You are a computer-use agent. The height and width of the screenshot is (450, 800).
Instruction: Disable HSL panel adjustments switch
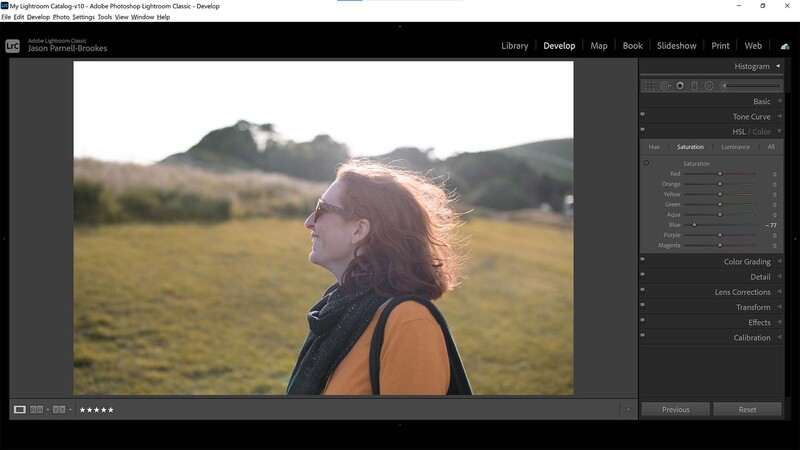[x=642, y=129]
